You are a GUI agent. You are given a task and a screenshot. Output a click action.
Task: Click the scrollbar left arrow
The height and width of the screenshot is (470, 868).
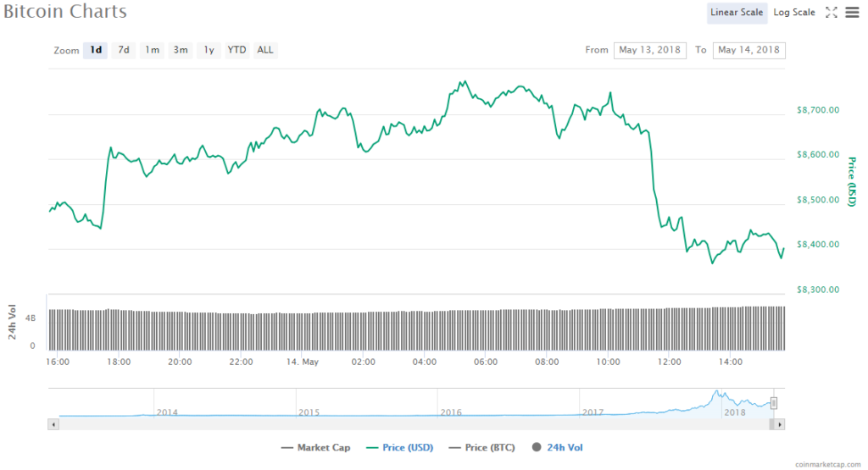53,423
